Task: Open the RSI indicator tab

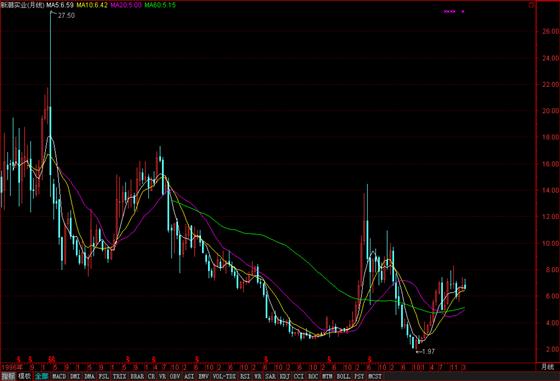Action: pos(245,376)
